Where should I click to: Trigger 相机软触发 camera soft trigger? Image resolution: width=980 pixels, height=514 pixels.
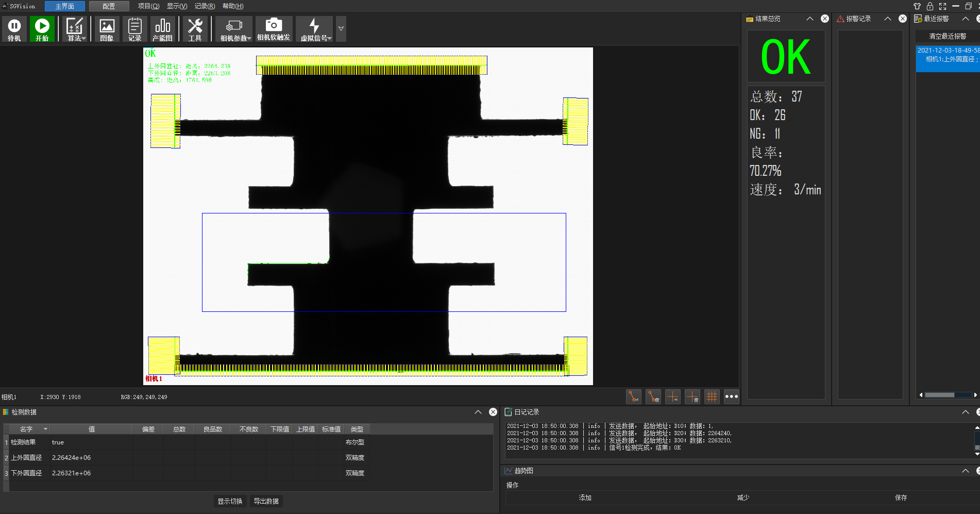point(274,29)
